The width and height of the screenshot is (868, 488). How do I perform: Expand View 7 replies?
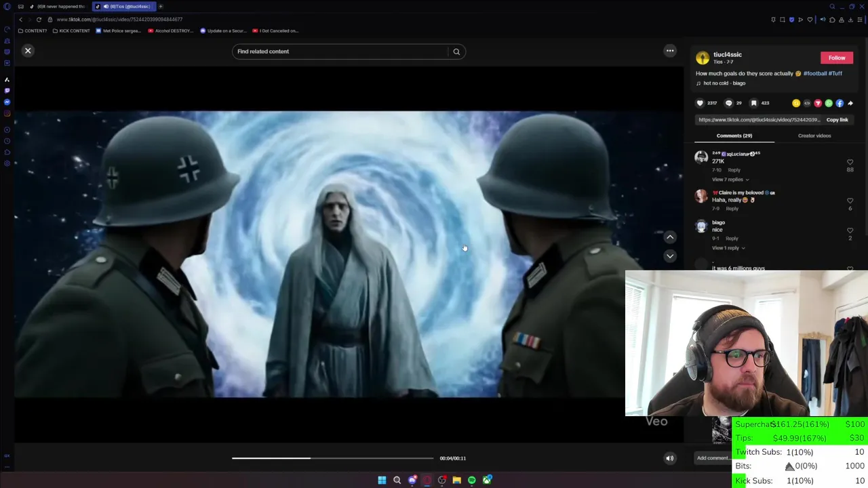730,180
